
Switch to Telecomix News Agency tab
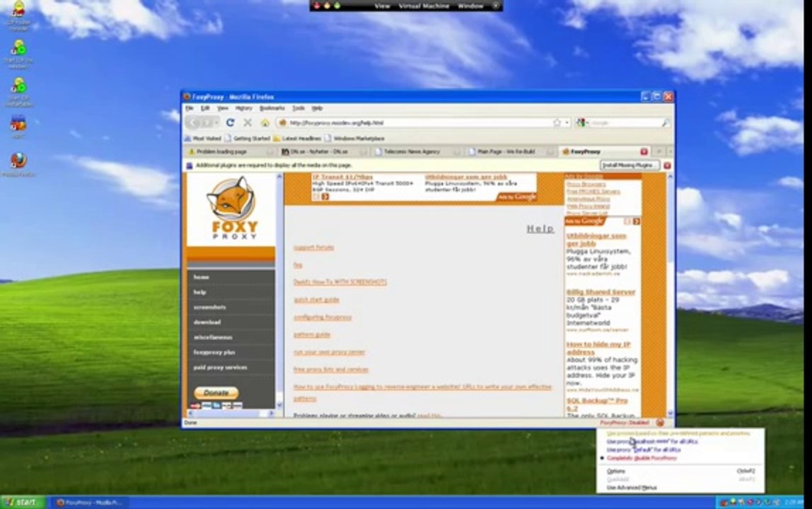pyautogui.click(x=416, y=152)
